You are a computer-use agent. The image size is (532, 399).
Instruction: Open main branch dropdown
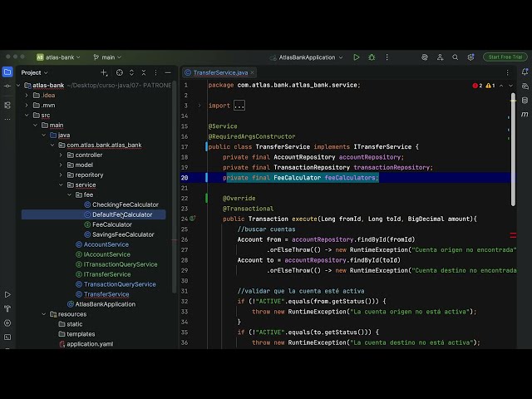(107, 57)
